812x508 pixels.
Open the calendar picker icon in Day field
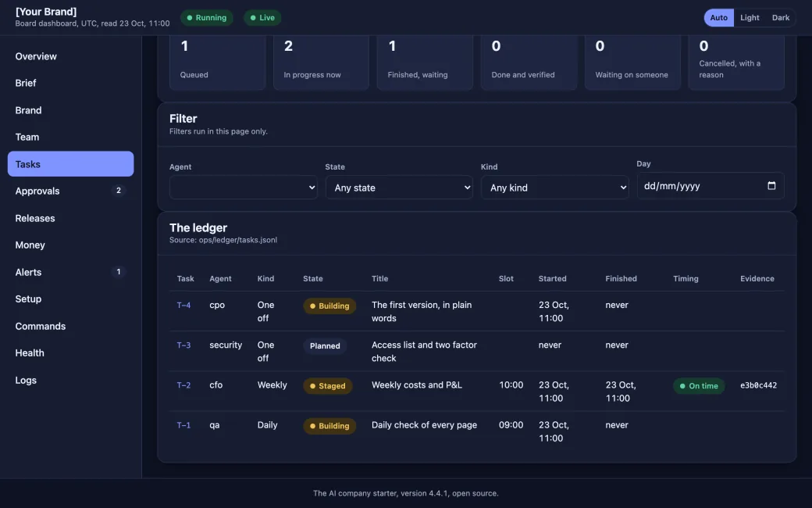(x=771, y=185)
